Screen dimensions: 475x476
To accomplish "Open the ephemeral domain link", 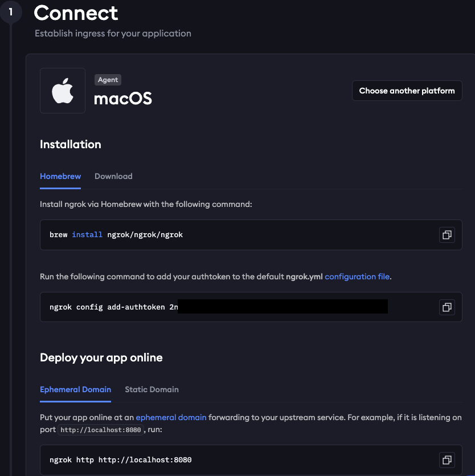I will [171, 417].
